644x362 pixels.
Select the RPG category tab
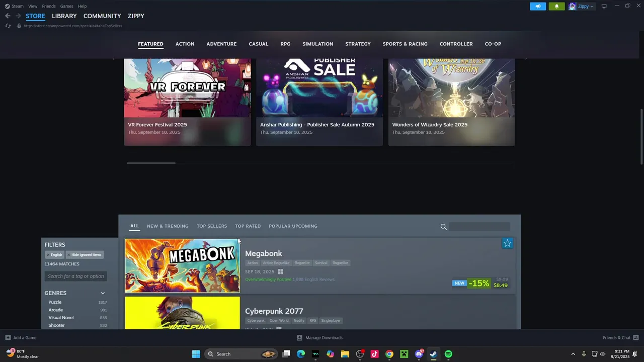point(285,44)
